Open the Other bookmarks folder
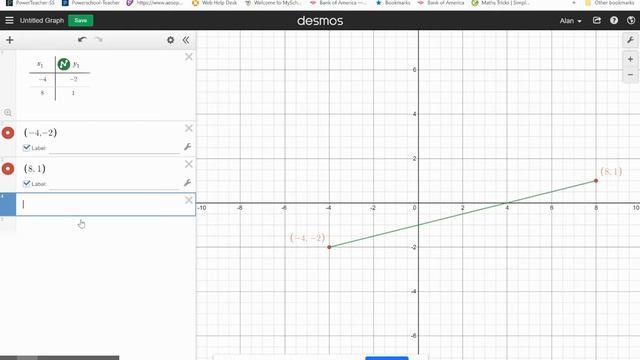Image resolution: width=640 pixels, height=360 pixels. (610, 3)
